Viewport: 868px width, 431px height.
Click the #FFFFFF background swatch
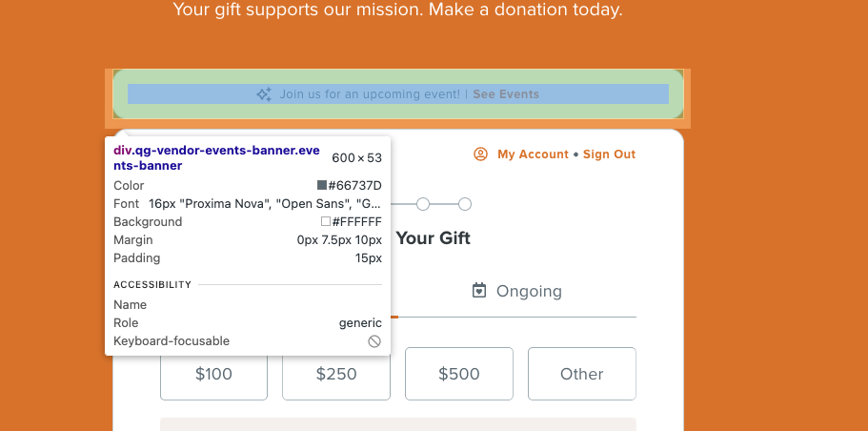(326, 221)
